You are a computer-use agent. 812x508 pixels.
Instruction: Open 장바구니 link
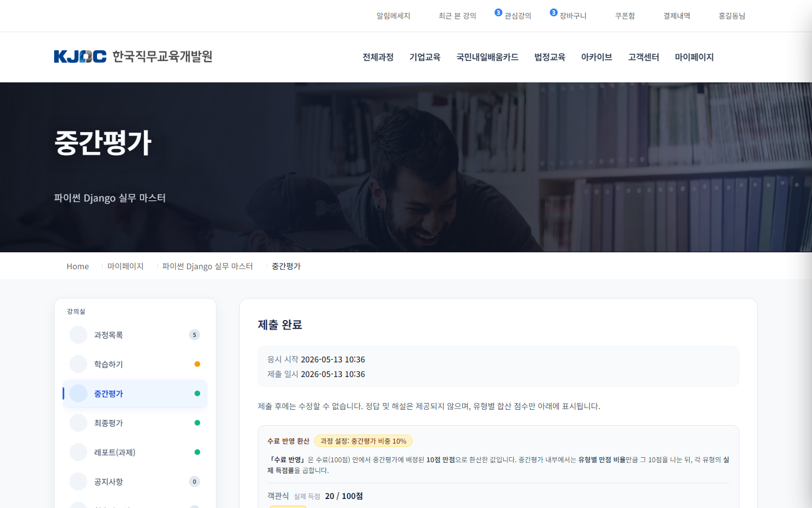point(573,16)
